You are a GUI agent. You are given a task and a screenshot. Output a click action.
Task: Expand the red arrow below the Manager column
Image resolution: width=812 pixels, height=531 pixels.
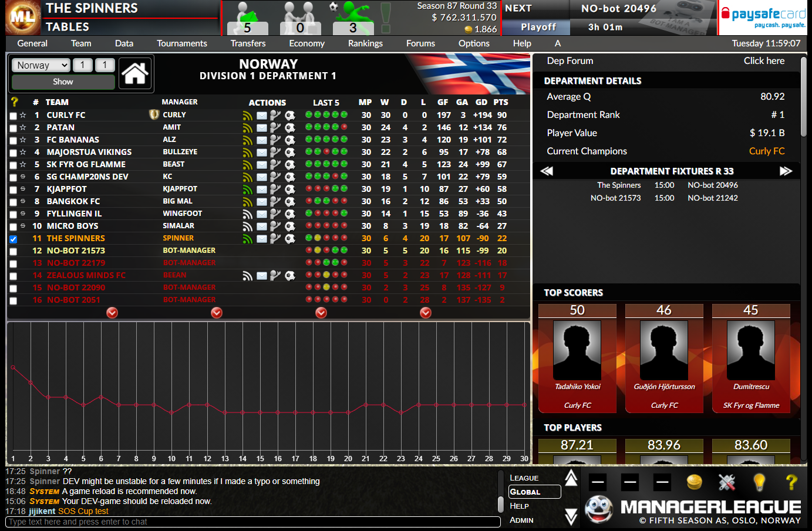tap(217, 313)
